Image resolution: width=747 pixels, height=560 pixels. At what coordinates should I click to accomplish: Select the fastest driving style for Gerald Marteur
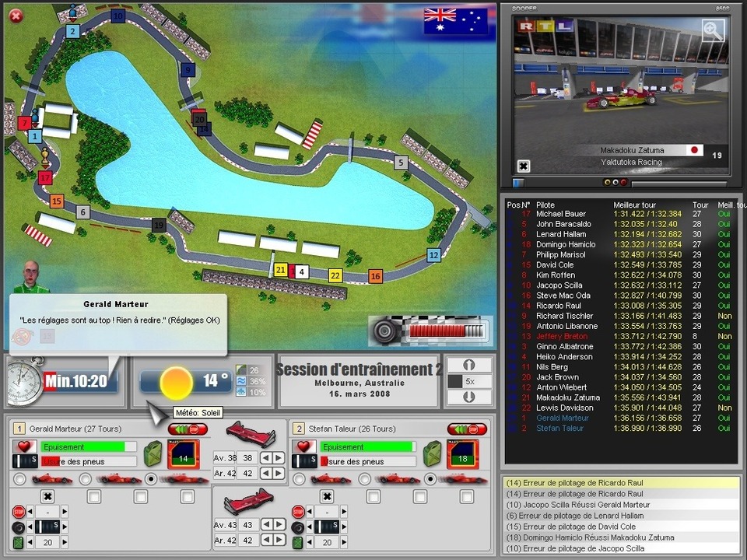(x=150, y=478)
